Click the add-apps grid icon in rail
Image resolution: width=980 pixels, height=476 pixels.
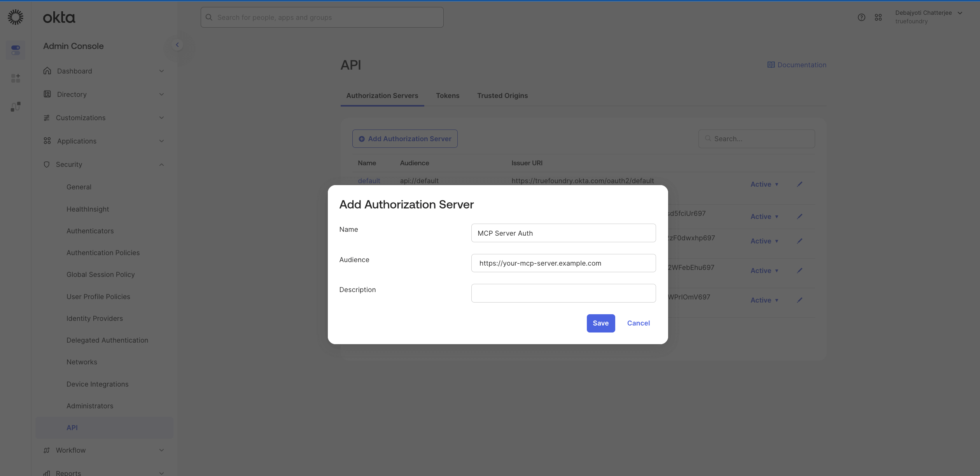tap(16, 78)
